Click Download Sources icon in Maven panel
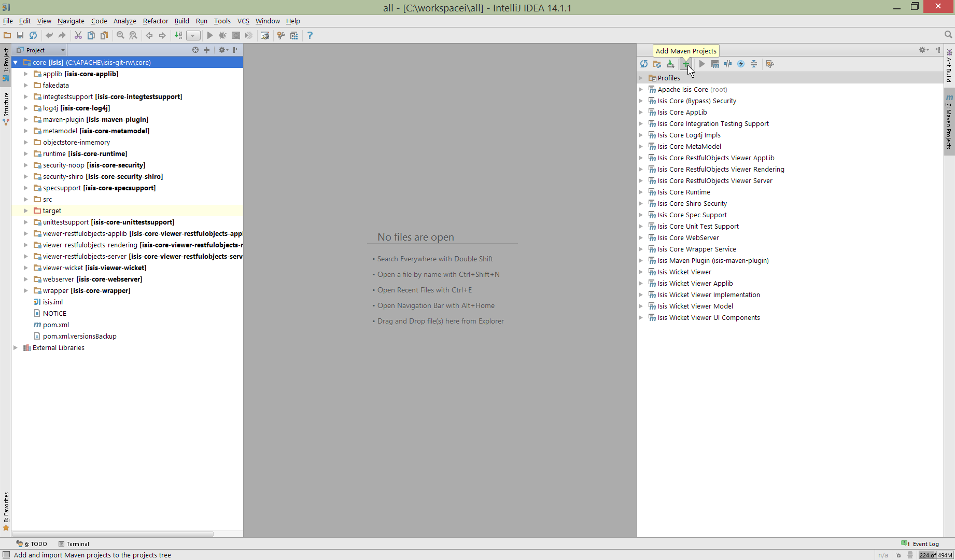The width and height of the screenshot is (955, 560). (670, 64)
